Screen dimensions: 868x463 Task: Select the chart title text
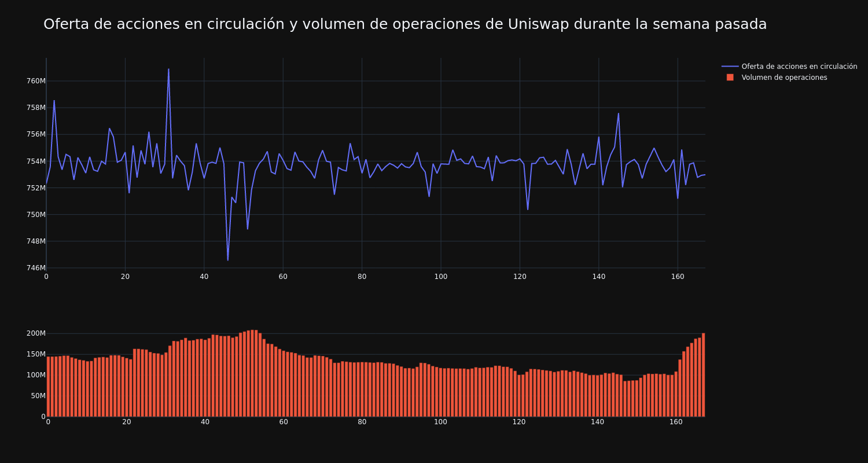pyautogui.click(x=405, y=24)
